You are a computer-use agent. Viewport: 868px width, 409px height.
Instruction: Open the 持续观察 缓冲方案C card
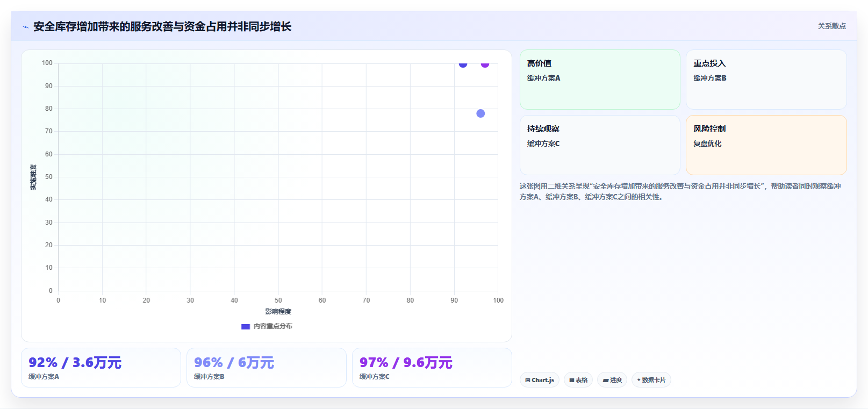coord(600,145)
